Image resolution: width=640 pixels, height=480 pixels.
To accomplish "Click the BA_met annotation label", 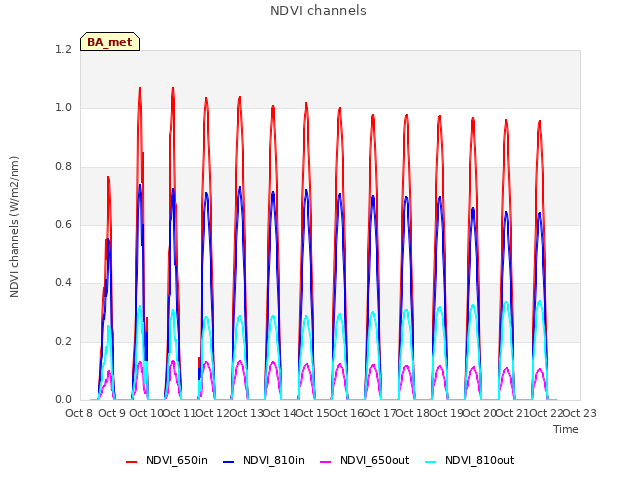I will click(x=110, y=42).
